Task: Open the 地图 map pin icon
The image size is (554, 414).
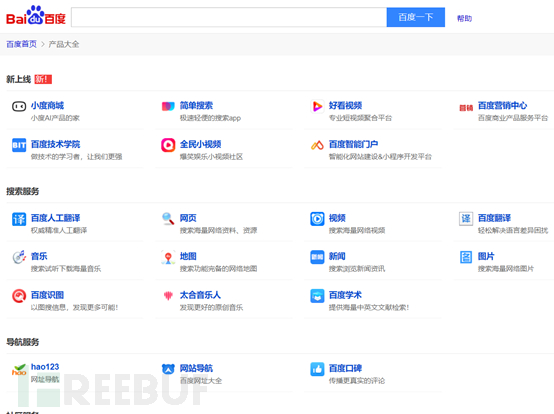Action: pyautogui.click(x=168, y=258)
